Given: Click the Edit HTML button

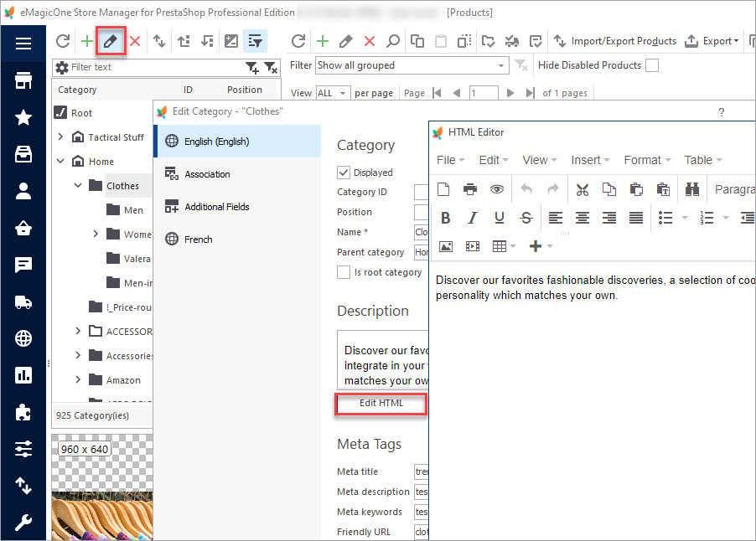Looking at the screenshot, I should point(381,403).
